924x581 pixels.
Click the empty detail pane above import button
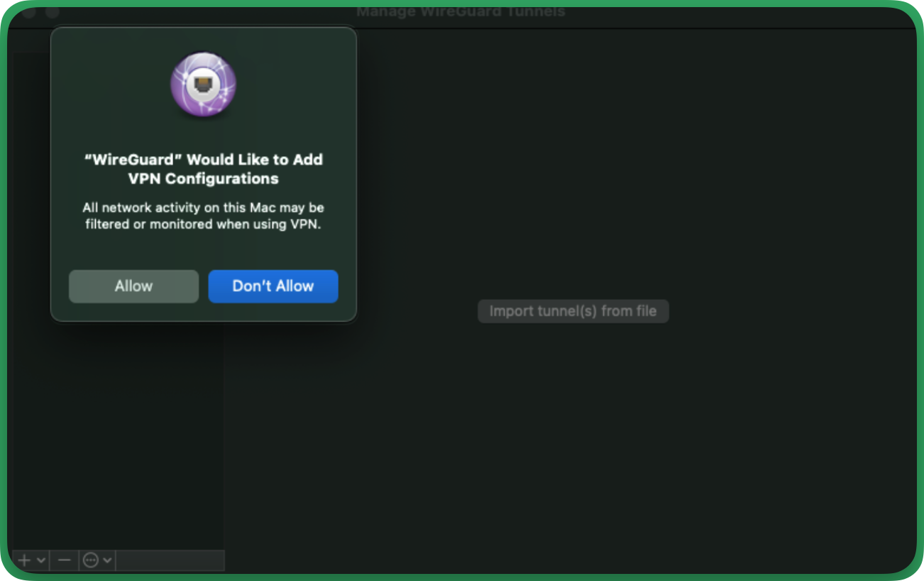[x=573, y=178]
